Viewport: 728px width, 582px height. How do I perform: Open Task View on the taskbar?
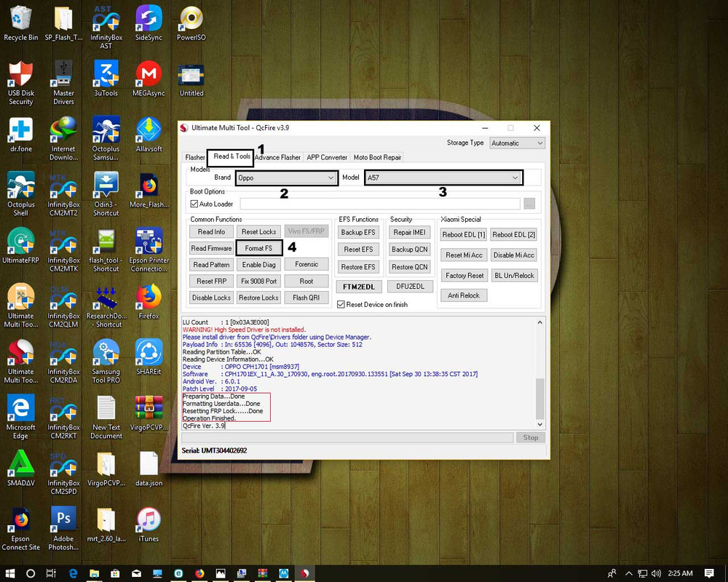coord(51,573)
